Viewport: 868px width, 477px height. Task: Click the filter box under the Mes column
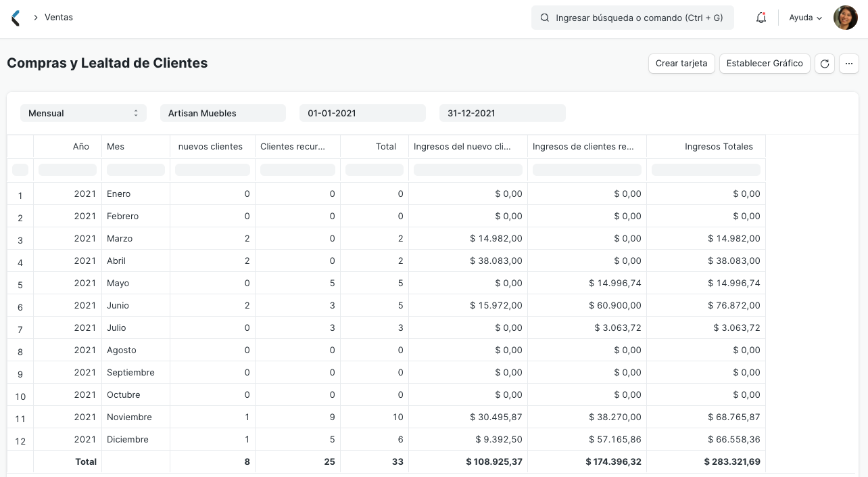click(135, 170)
